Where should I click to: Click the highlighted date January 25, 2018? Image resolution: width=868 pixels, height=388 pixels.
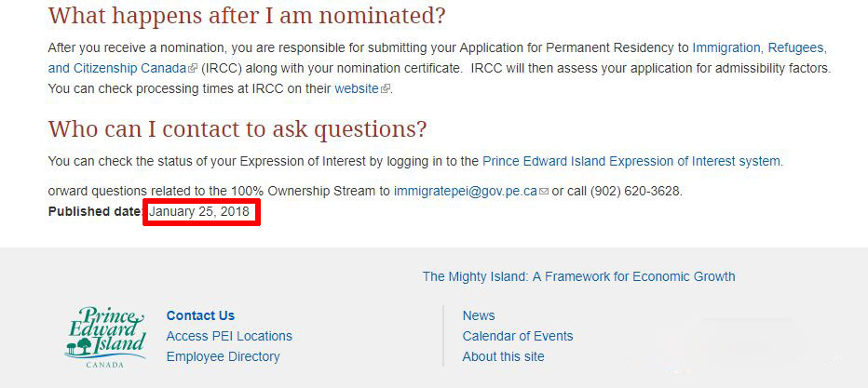[199, 212]
